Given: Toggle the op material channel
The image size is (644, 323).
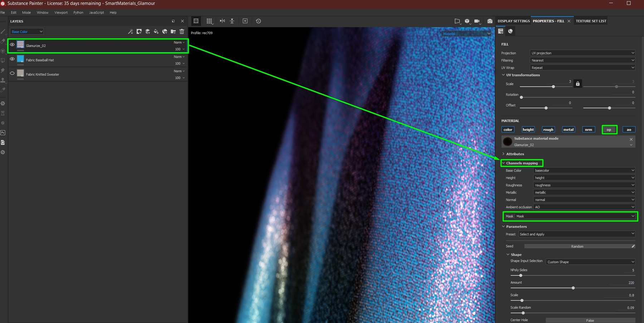Looking at the screenshot, I should tap(609, 129).
